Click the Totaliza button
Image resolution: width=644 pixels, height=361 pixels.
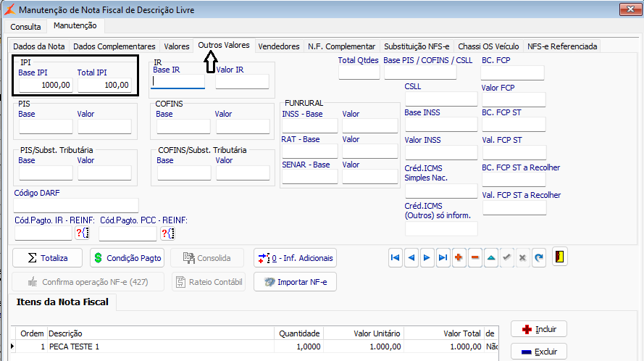(x=47, y=258)
